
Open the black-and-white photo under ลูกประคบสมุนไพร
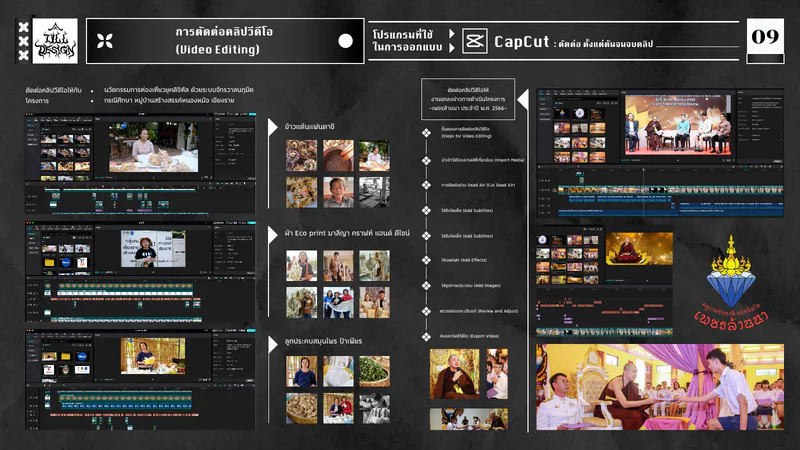point(374,408)
